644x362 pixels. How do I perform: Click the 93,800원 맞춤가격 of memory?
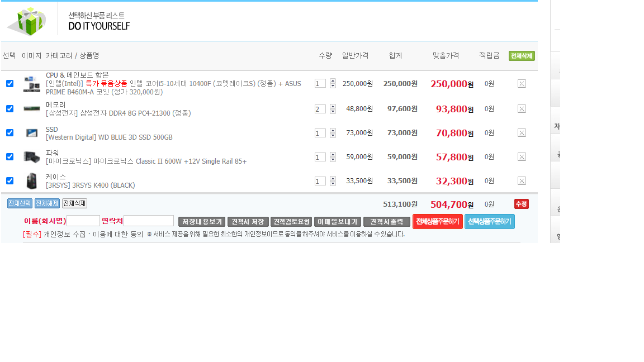[x=454, y=109]
